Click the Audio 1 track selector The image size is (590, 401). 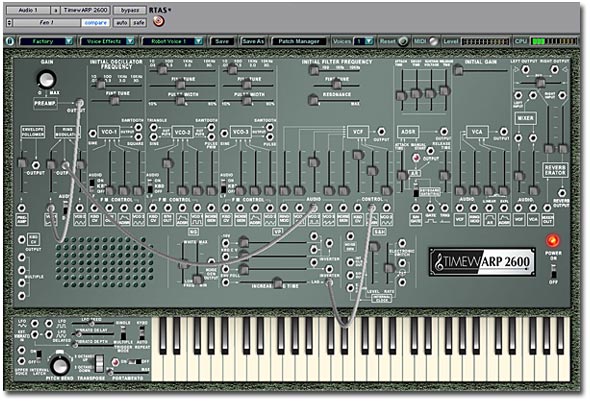pyautogui.click(x=29, y=10)
